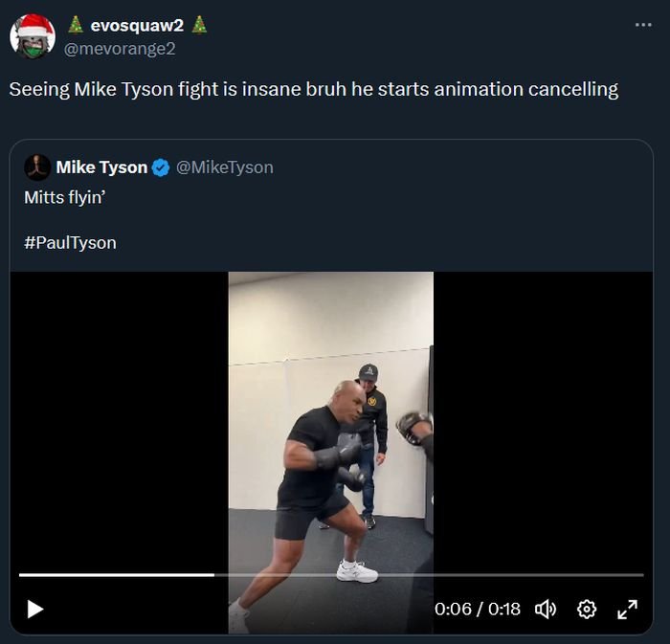Click evosquaw2's Santa hat profile picture
Screen dimensions: 670x644
32,36
